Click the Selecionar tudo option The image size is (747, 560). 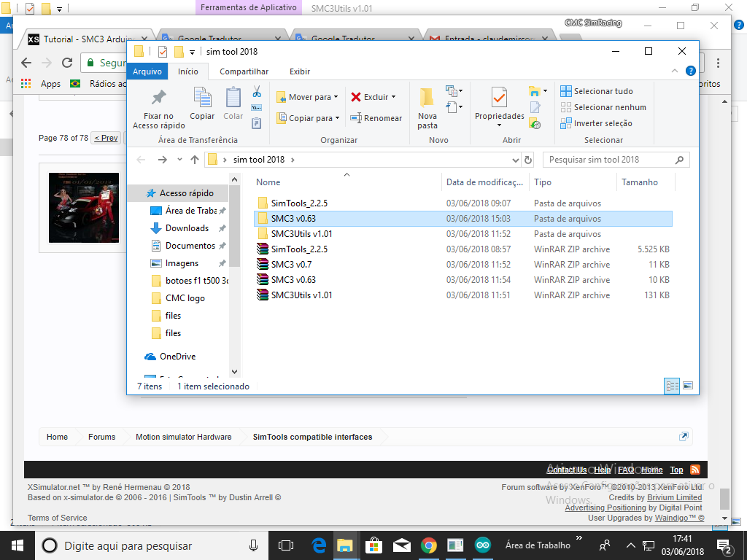[597, 91]
